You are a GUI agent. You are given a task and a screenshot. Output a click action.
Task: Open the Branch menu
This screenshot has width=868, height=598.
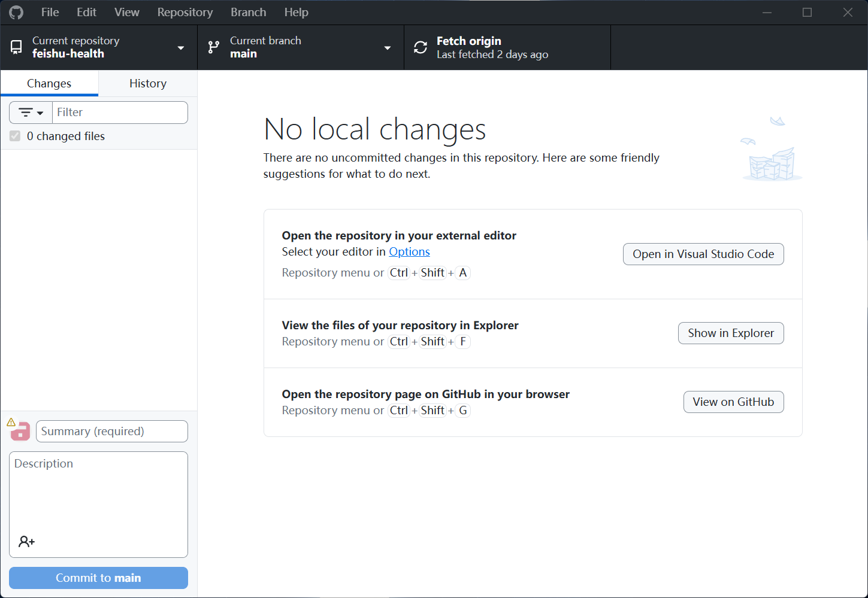click(x=248, y=12)
